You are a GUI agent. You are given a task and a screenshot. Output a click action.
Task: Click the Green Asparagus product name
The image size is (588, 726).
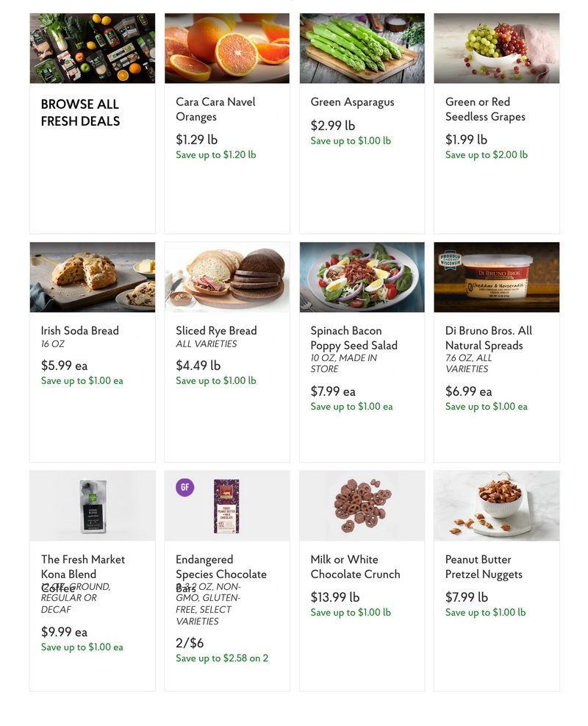[353, 102]
